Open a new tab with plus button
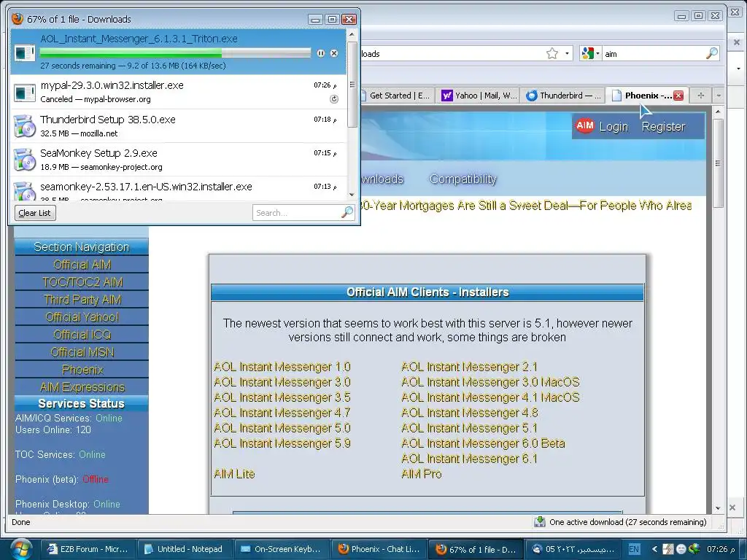The width and height of the screenshot is (747, 560). [x=700, y=96]
